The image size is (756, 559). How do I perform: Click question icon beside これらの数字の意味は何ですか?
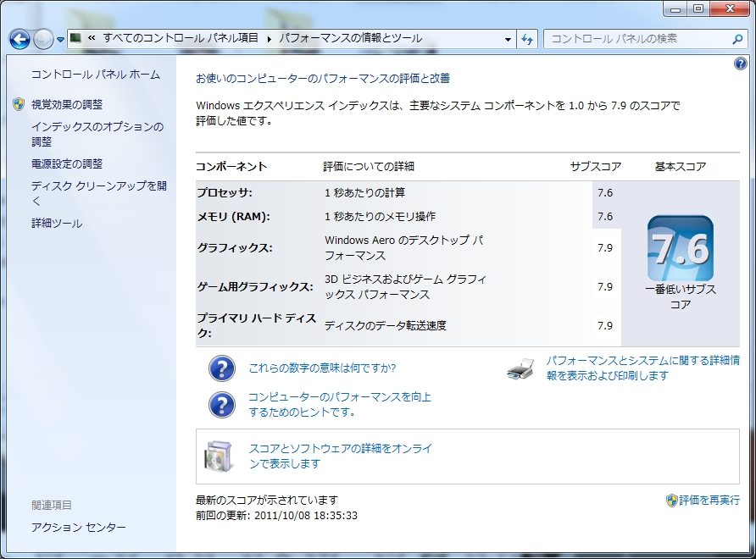(222, 368)
